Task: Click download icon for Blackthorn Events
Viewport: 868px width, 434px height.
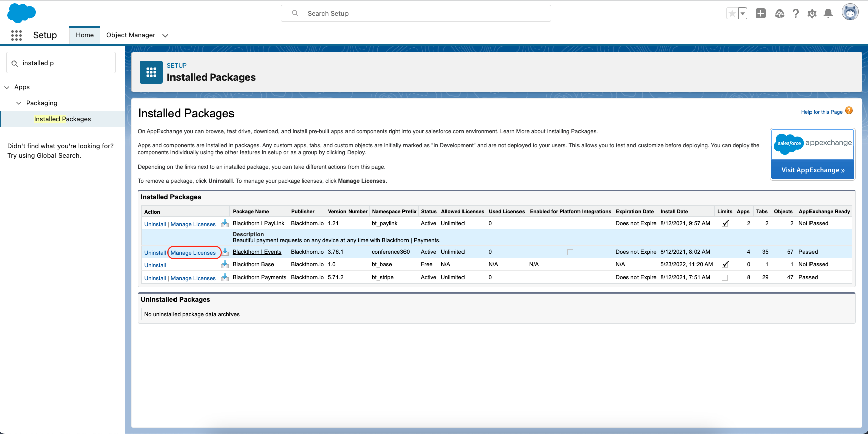Action: (225, 252)
